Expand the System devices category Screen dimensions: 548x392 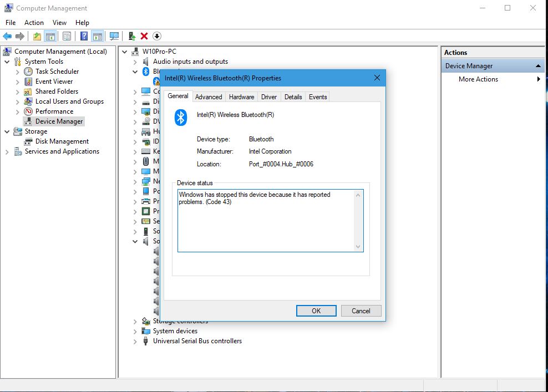pos(135,332)
